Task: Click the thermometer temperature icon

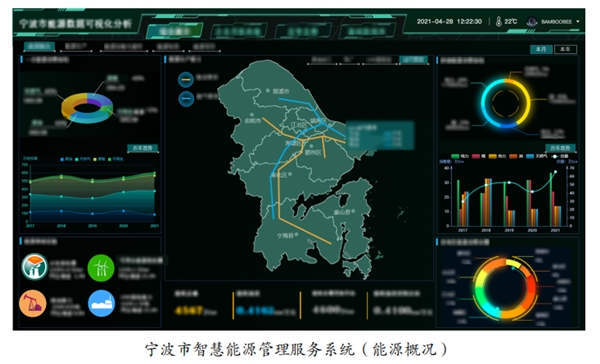Action: (499, 21)
